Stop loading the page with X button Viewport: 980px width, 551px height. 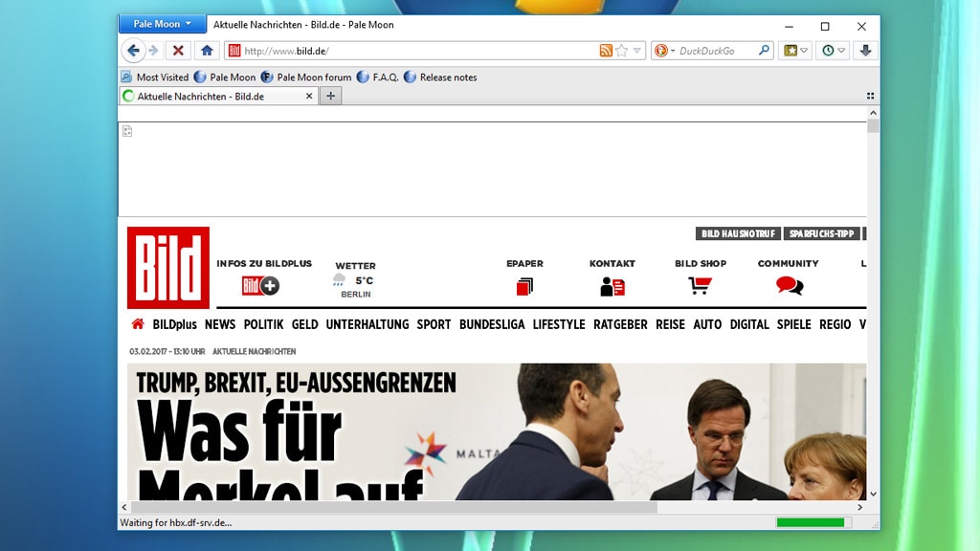tap(178, 51)
